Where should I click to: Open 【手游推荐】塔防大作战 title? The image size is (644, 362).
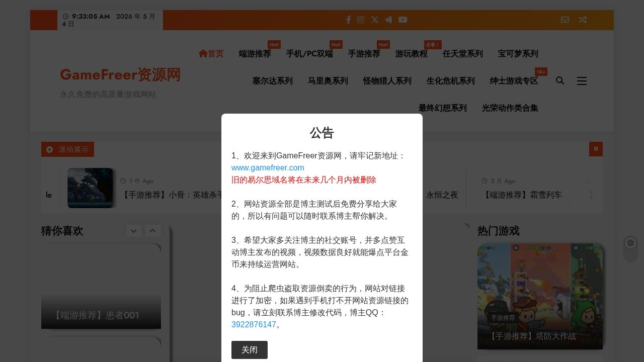coord(533,336)
